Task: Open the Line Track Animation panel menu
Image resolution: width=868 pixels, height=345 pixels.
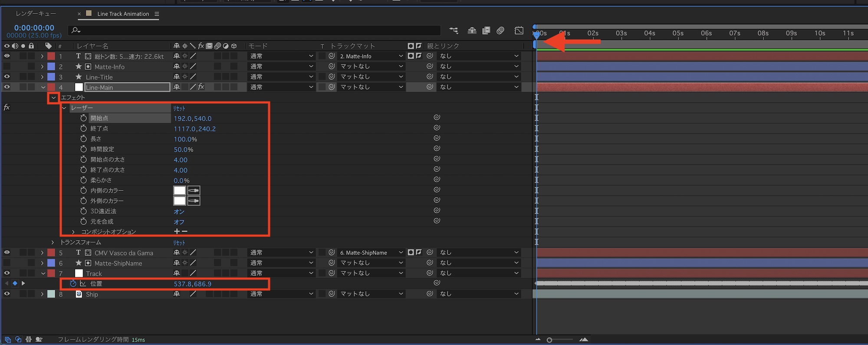Action: pyautogui.click(x=157, y=14)
